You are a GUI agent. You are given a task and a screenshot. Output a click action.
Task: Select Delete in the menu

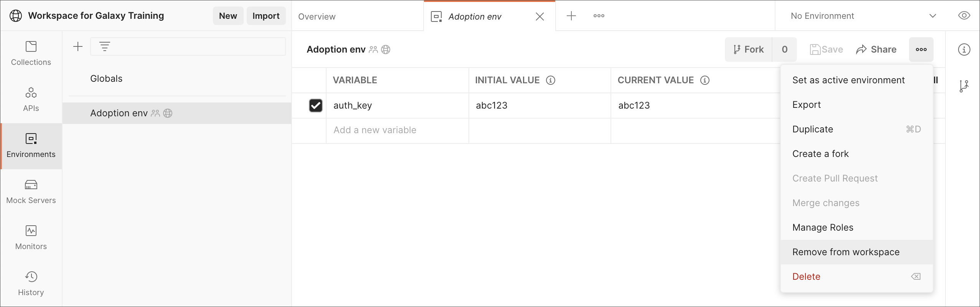[x=857, y=277]
